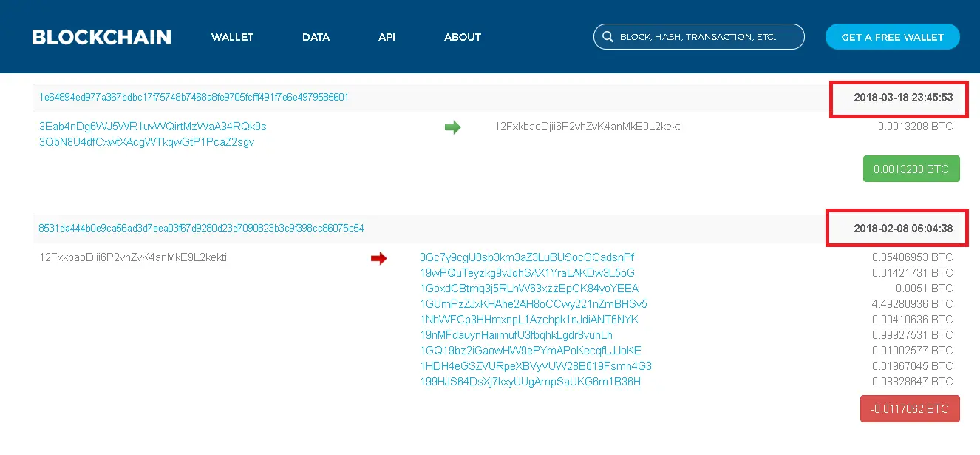The height and width of the screenshot is (455, 980).
Task: Select the 0.08828647 BTC amount
Action: click(x=913, y=382)
